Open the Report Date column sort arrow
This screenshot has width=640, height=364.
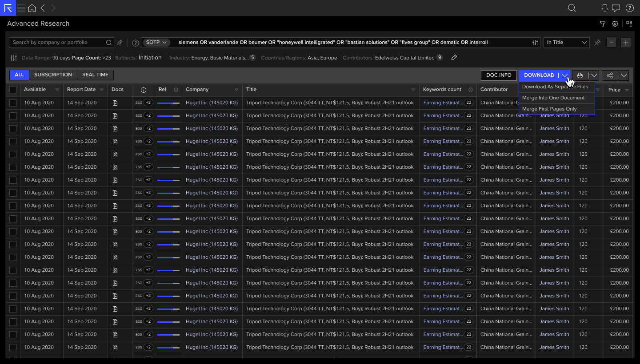click(x=102, y=90)
